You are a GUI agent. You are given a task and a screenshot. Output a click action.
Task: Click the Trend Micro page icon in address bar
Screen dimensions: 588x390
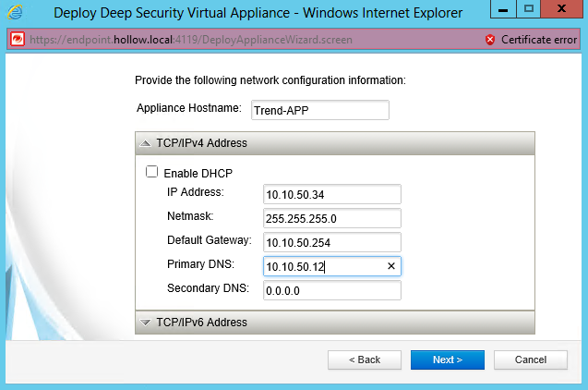coord(17,40)
